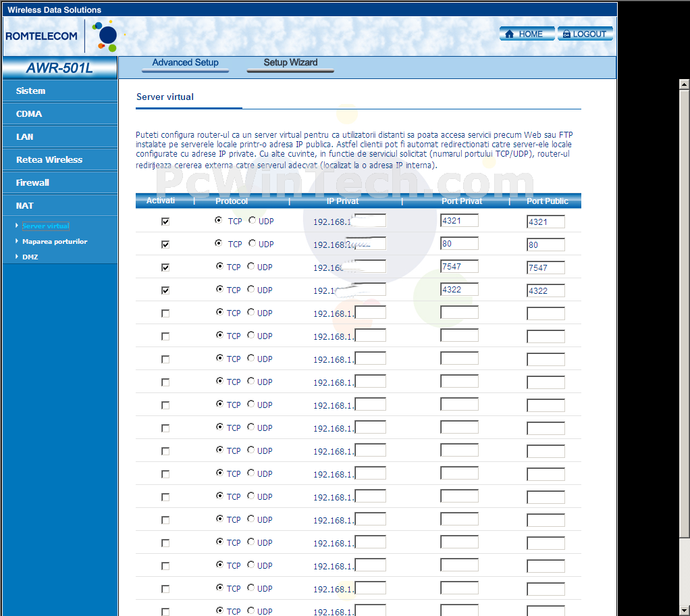Open the Advanced Setup tab
Screen dimensions: 690x616
[x=185, y=63]
